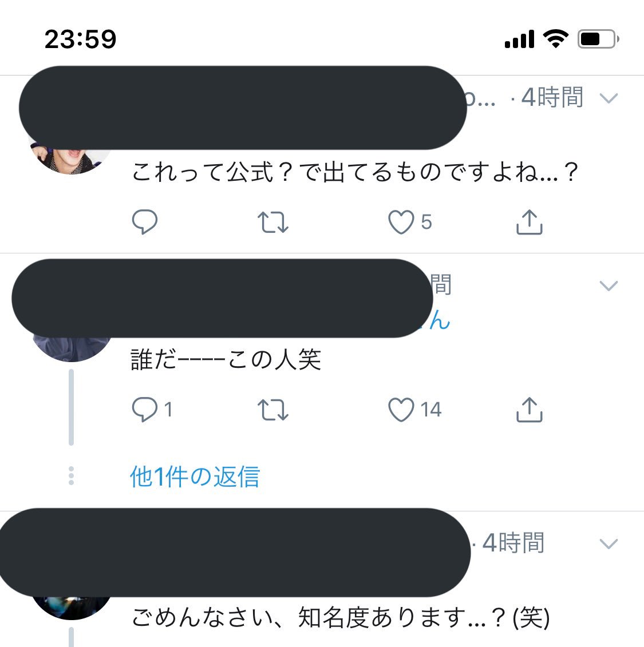Retweet the これって公式 tweet

pos(273,223)
